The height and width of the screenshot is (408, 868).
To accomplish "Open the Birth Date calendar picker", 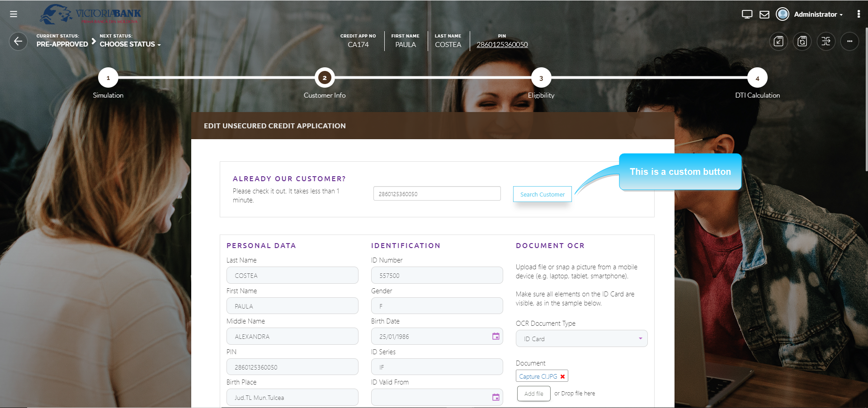I will 495,336.
